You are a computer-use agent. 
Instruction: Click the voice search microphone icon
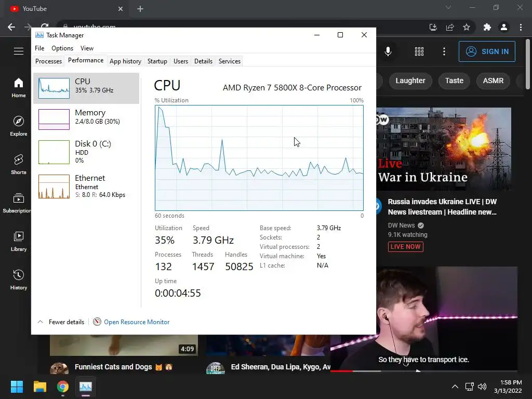click(x=388, y=51)
